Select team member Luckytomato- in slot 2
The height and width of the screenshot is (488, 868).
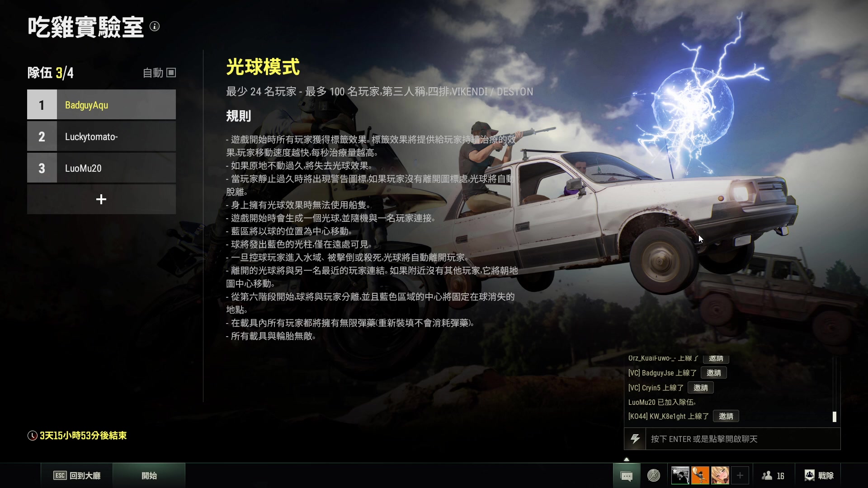[x=101, y=136]
